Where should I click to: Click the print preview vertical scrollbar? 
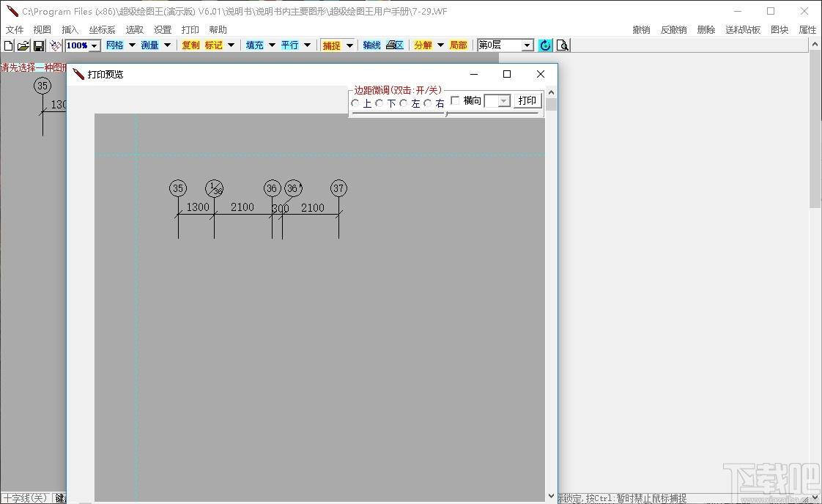pyautogui.click(x=551, y=294)
